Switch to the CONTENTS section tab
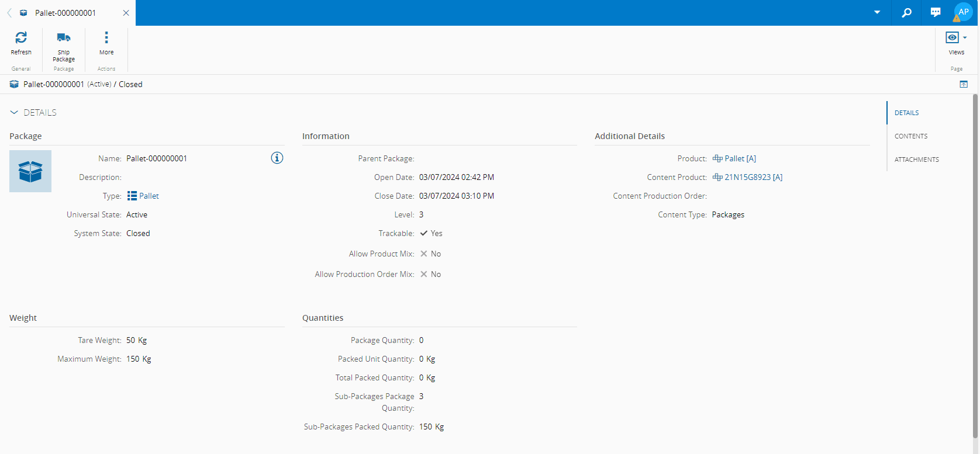The image size is (980, 454). (911, 136)
